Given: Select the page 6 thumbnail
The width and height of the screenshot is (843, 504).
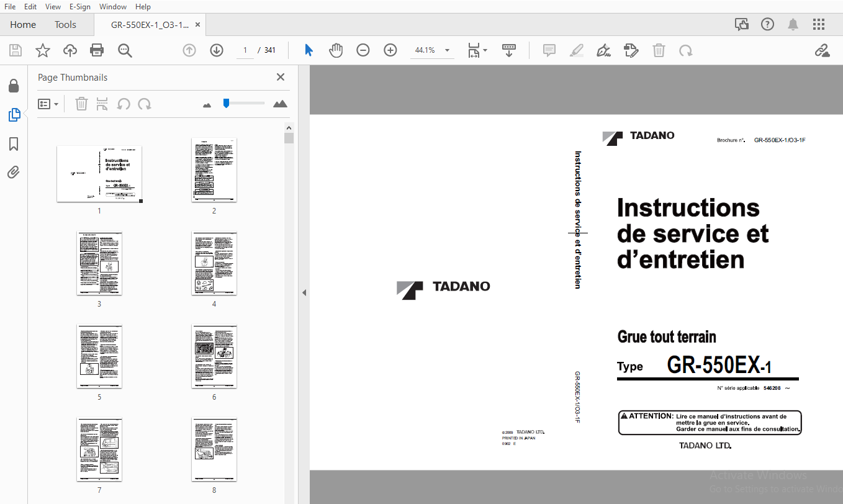Looking at the screenshot, I should 214,356.
